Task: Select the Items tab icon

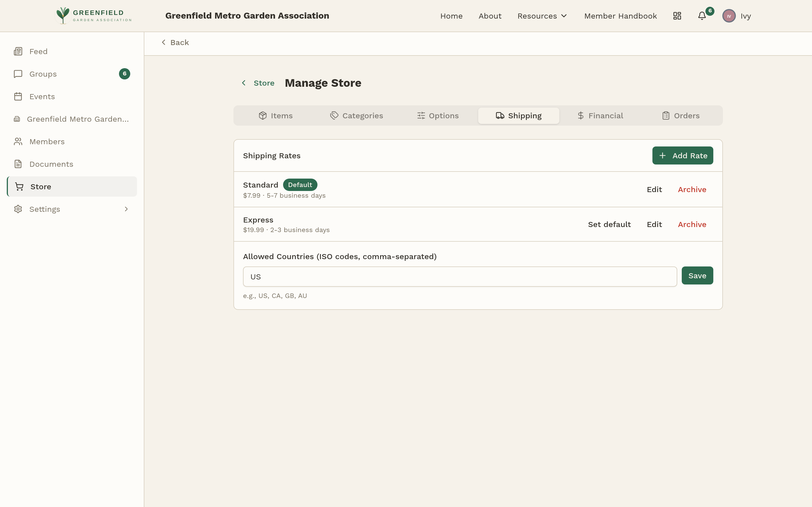Action: pos(263,115)
